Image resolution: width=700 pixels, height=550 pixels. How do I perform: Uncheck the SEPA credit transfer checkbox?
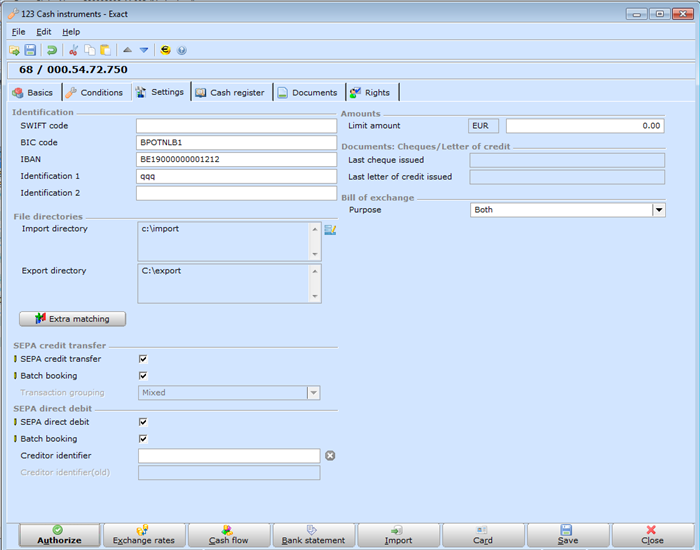[x=143, y=359]
